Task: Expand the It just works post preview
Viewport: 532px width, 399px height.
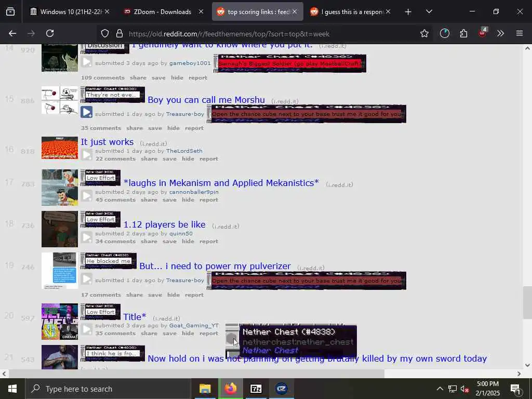Action: coord(87,154)
